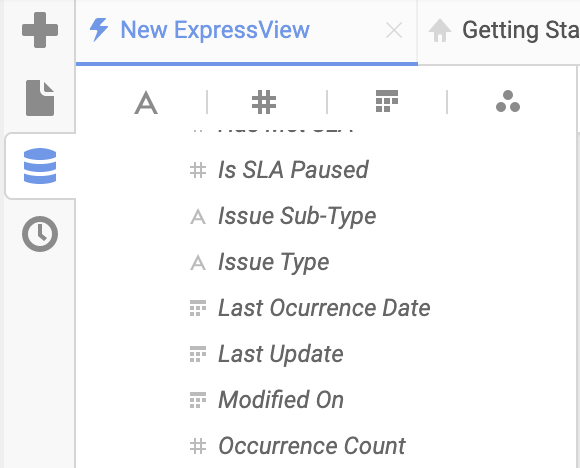Screen dimensions: 580x468
Task: Filter fields by text type A icon
Action: click(146, 102)
